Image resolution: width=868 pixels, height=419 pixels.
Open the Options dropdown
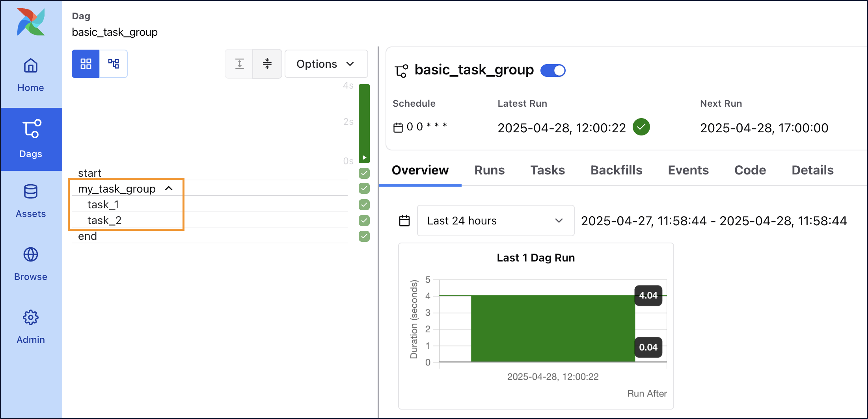coord(326,63)
